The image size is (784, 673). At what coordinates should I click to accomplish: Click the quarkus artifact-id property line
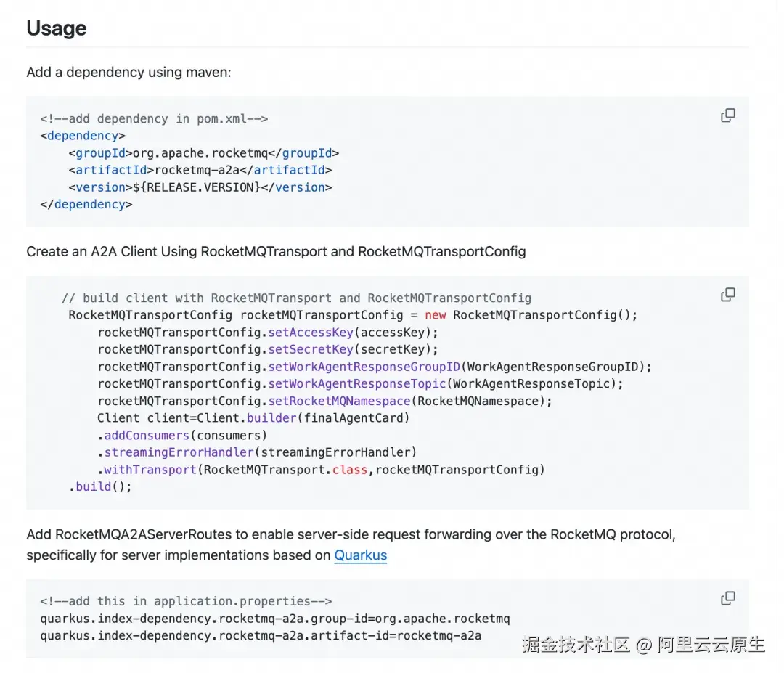pos(261,635)
